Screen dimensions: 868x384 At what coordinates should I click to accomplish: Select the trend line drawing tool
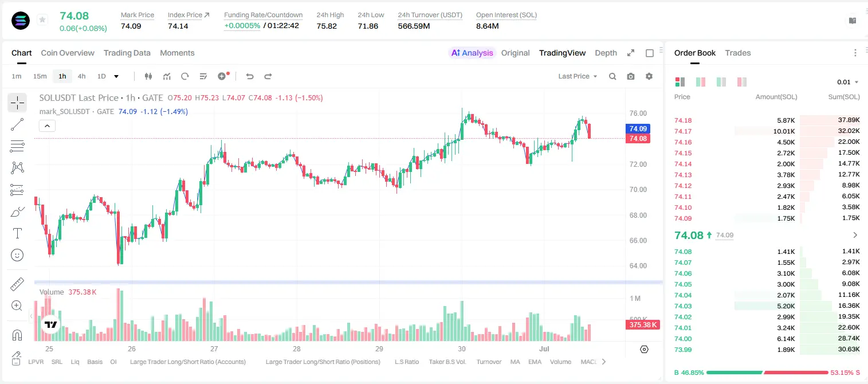click(17, 124)
